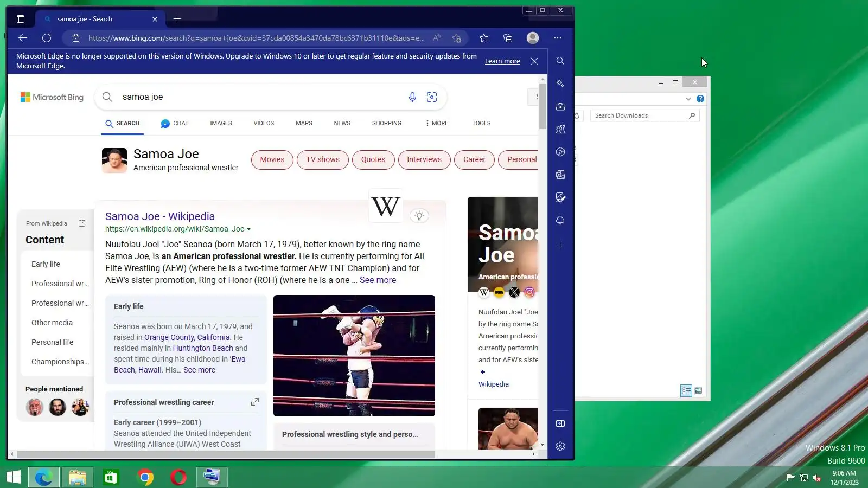Open Games chess icon in sidebar
Viewport: 868px width, 488px height.
click(560, 129)
